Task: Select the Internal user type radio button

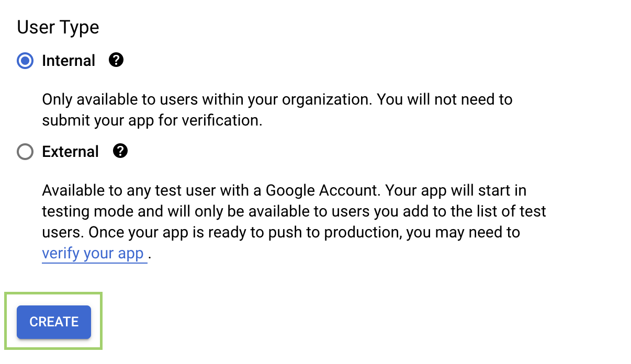Action: tap(25, 61)
